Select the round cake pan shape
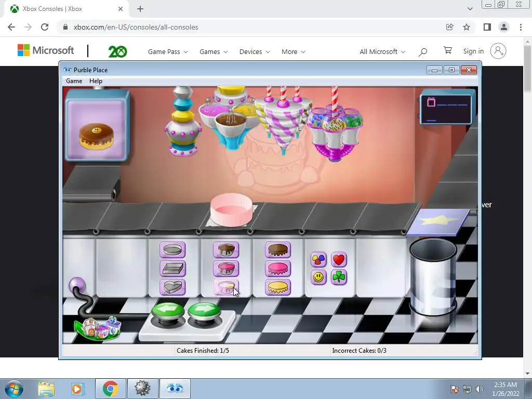532x399 pixels. coord(172,250)
